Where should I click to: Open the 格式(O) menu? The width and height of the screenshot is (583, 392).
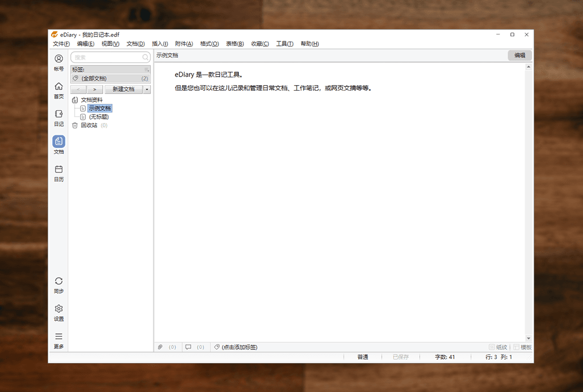point(209,44)
